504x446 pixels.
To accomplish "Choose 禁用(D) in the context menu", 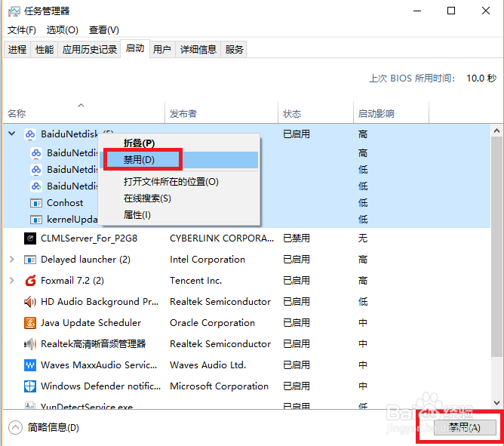I will 179,160.
